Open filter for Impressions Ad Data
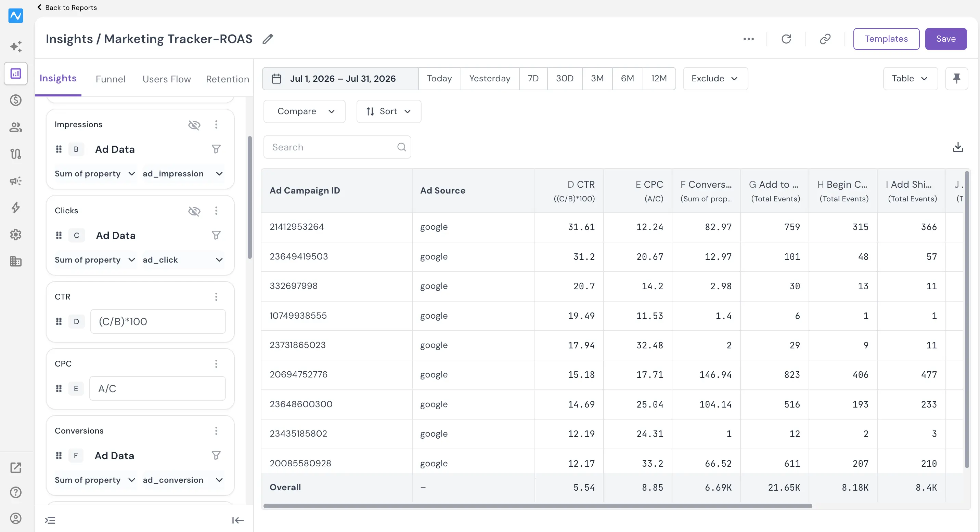Viewport: 980px width, 532px height. coord(216,149)
